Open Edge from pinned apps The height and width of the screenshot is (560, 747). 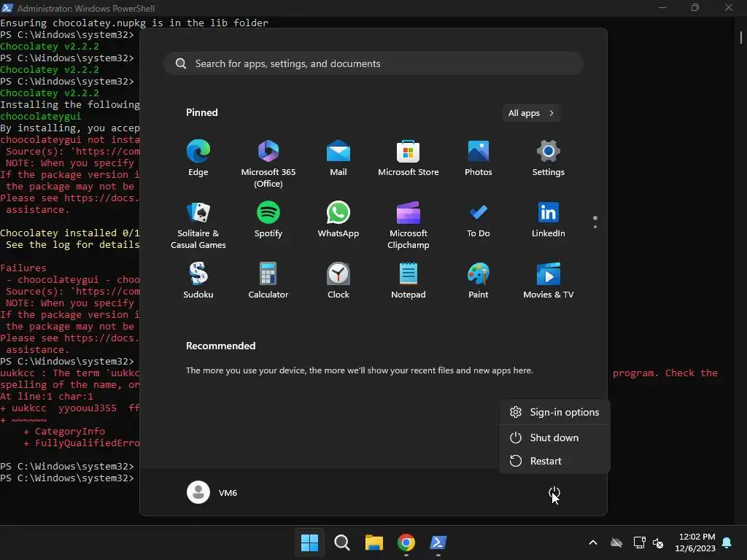coord(198,158)
